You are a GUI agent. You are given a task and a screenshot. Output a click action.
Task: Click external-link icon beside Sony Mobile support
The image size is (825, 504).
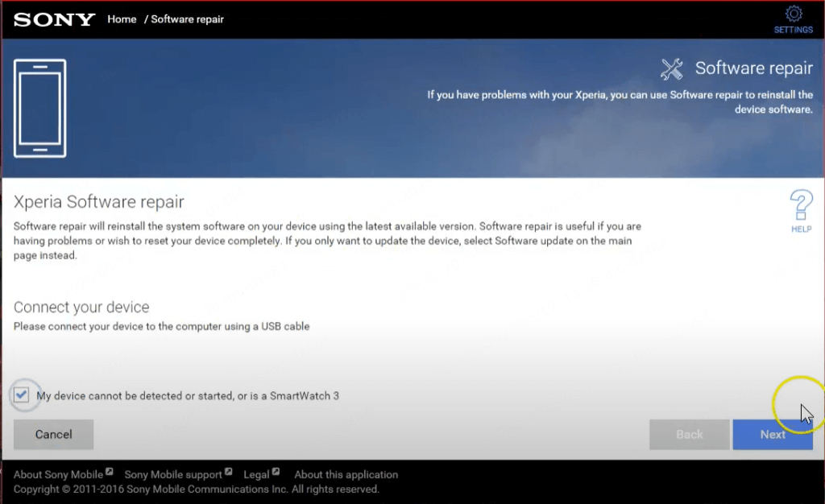(228, 472)
